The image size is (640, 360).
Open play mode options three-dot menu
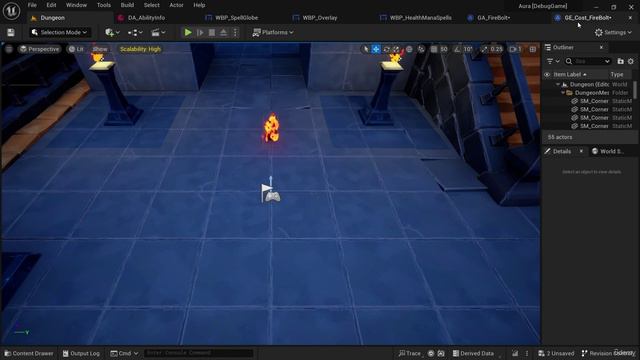[235, 32]
